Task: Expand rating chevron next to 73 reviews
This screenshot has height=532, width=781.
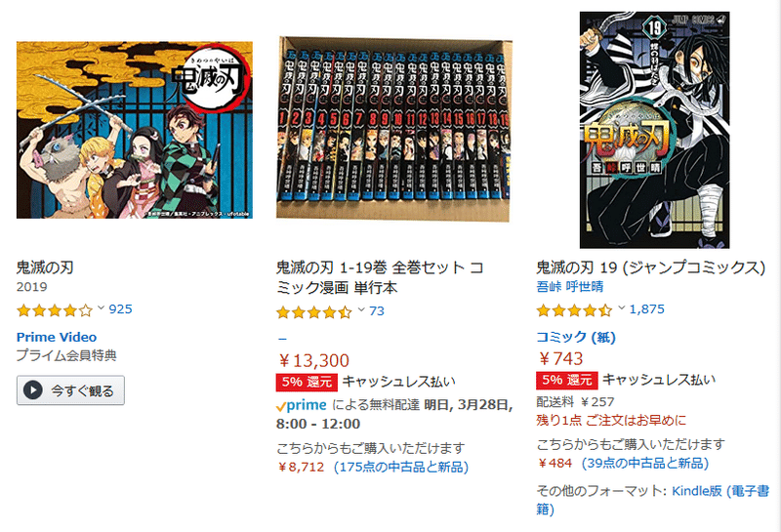Action: [361, 309]
